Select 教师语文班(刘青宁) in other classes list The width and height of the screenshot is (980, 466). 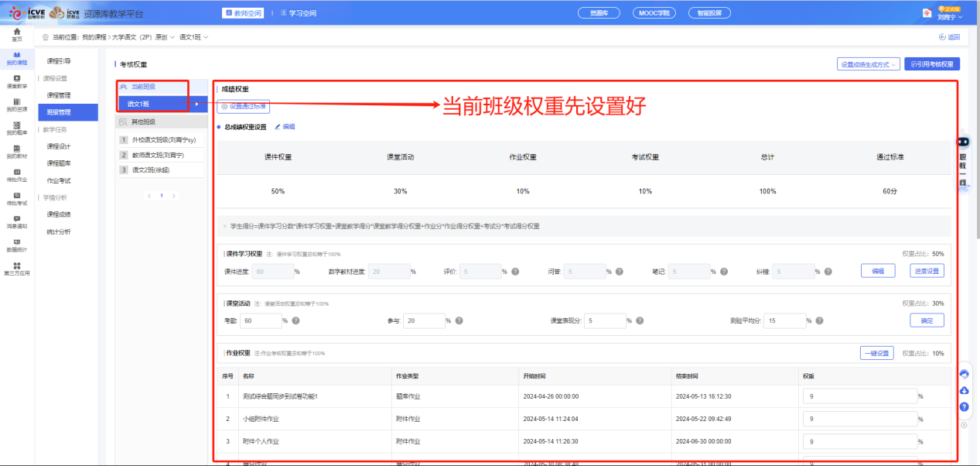coord(161,155)
